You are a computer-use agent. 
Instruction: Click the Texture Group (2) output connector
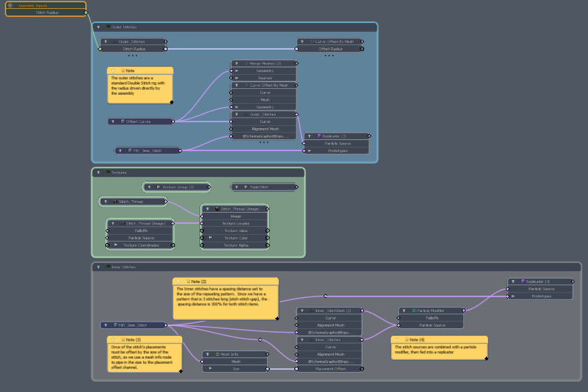(209, 187)
